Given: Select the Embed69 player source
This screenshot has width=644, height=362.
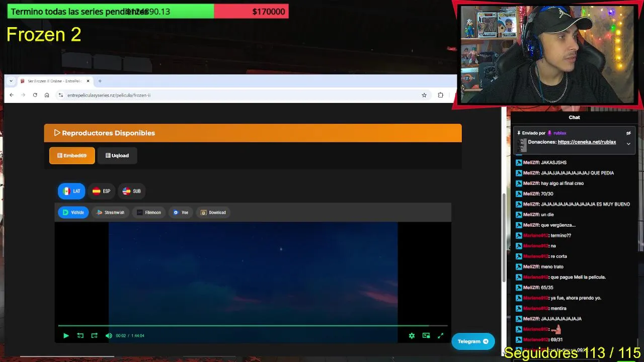Looking at the screenshot, I should (72, 155).
